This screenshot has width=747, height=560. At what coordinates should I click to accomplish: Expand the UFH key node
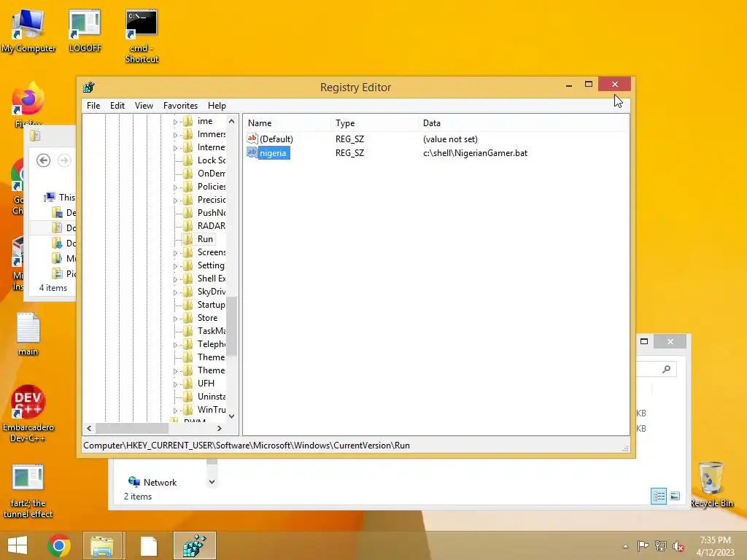pyautogui.click(x=175, y=384)
